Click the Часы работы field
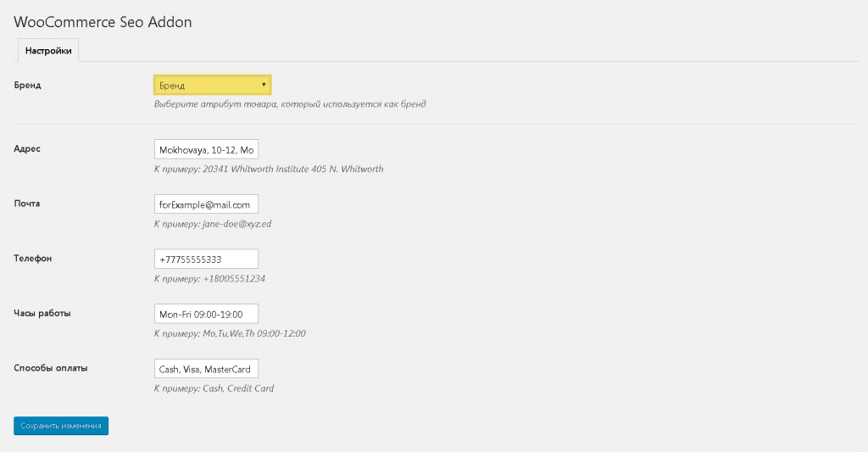Viewport: 868px width, 452px height. 206,314
